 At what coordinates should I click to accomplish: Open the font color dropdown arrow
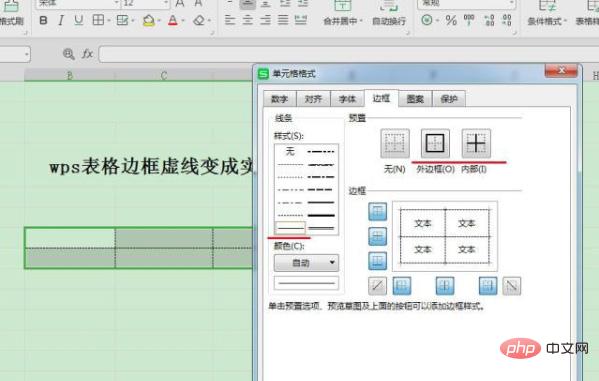(182, 21)
